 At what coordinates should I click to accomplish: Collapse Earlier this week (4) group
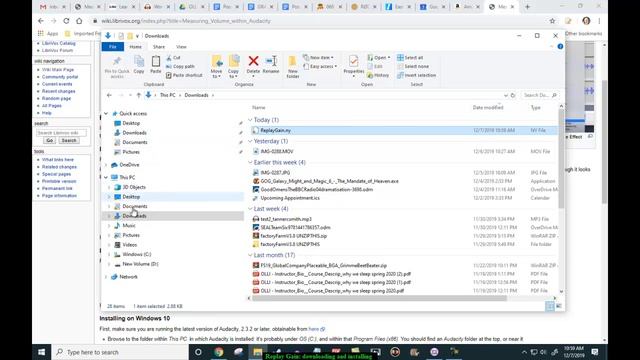coord(250,162)
